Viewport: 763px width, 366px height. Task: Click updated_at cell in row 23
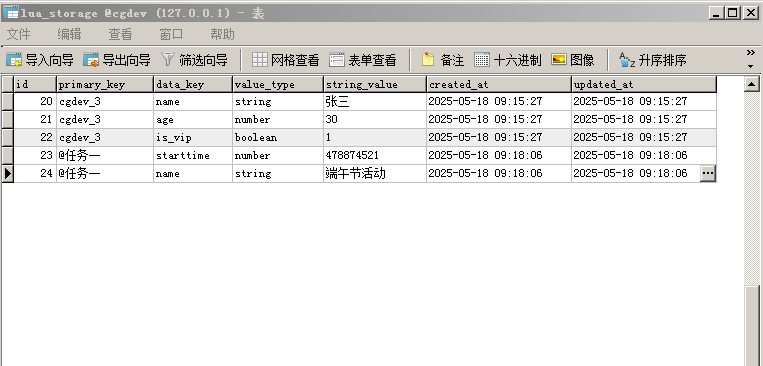pyautogui.click(x=644, y=155)
